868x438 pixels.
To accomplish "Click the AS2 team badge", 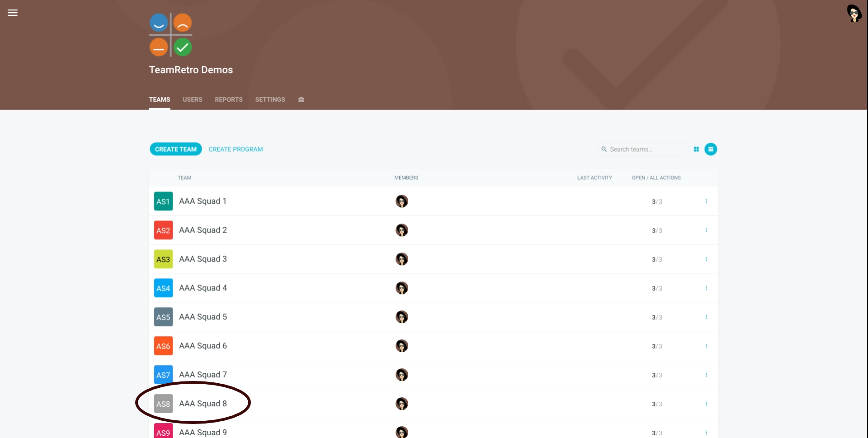I will coord(163,230).
